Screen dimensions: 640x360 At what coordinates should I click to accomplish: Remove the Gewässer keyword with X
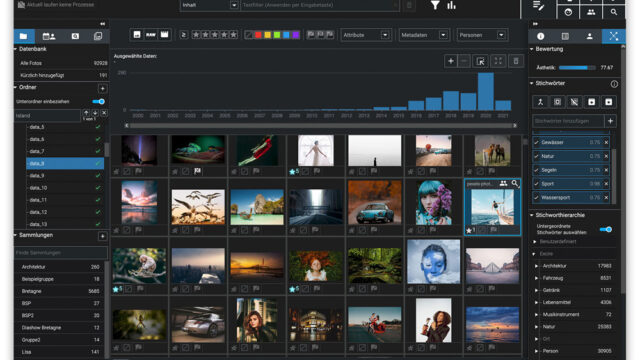coord(606,142)
